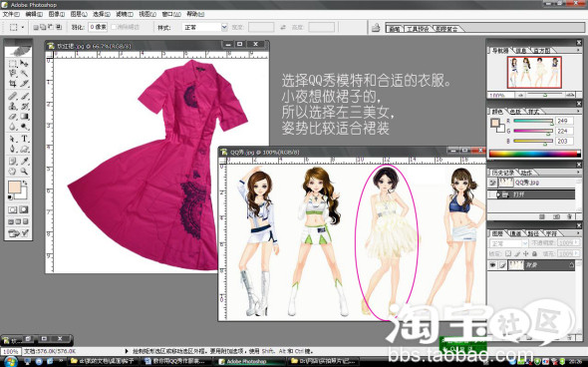Toggle lock image pixels in Layers panel
The width and height of the screenshot is (588, 367).
517,253
